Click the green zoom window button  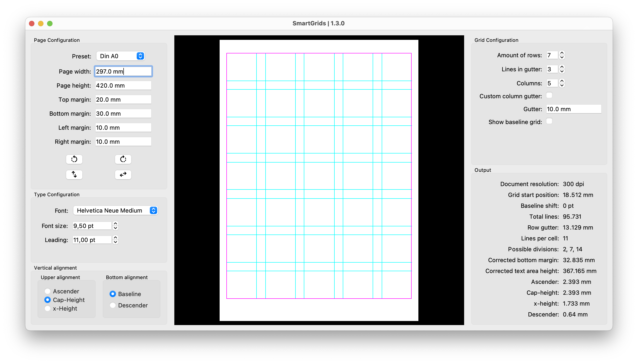pos(50,24)
